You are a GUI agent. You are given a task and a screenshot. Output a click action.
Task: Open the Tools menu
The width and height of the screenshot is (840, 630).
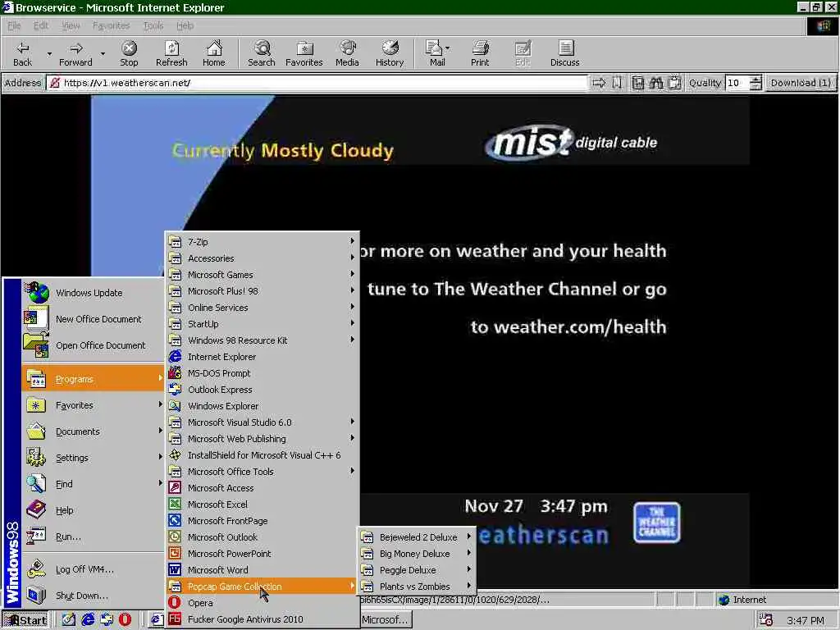[x=153, y=25]
